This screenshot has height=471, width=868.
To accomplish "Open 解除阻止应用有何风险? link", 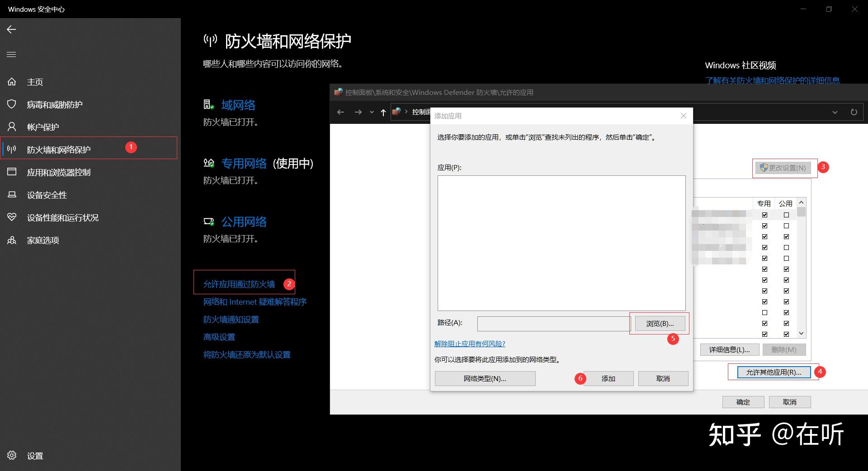I will click(x=470, y=344).
